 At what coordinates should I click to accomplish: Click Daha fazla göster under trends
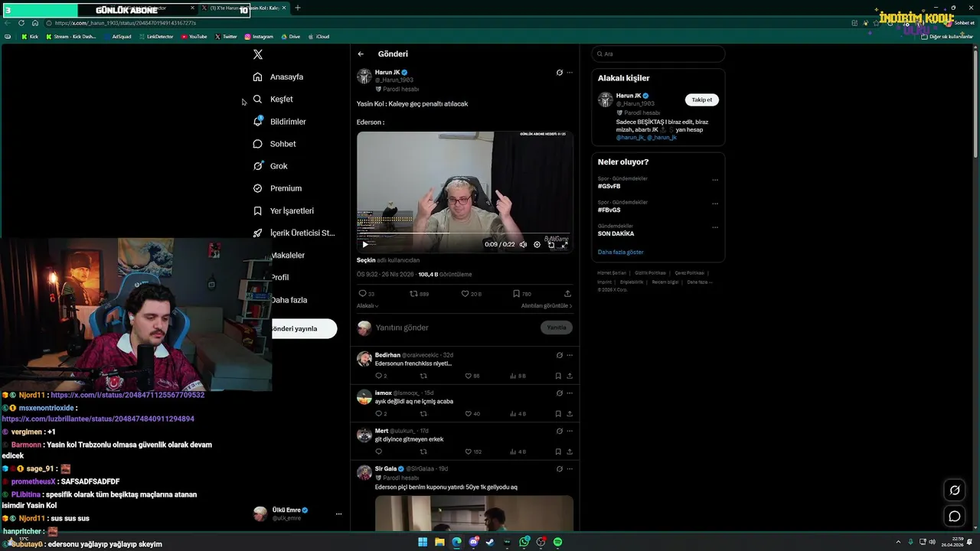(621, 252)
